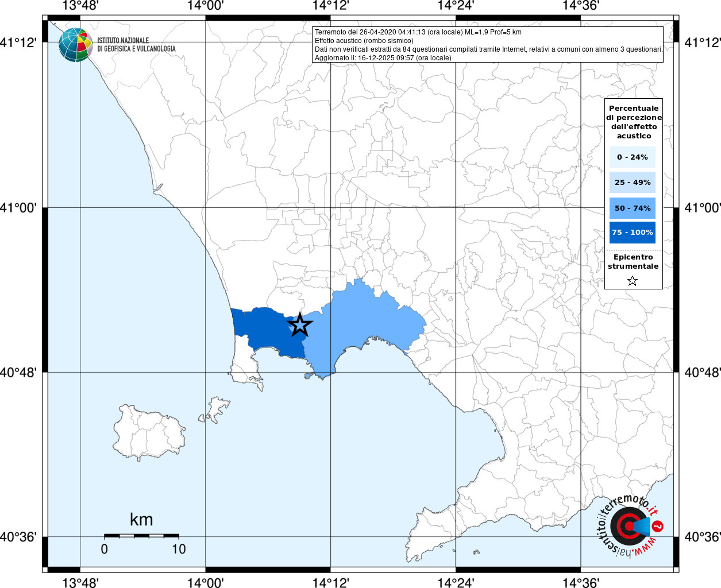Click the left axis label 40°48'

[18, 372]
